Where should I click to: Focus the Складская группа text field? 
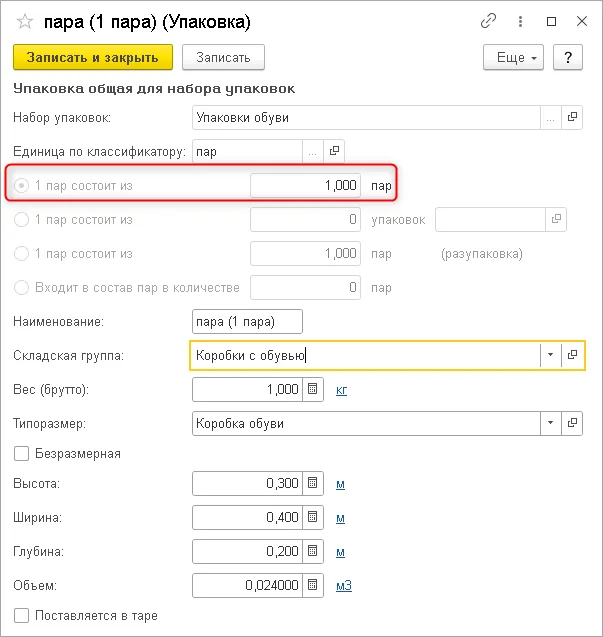[x=365, y=355]
